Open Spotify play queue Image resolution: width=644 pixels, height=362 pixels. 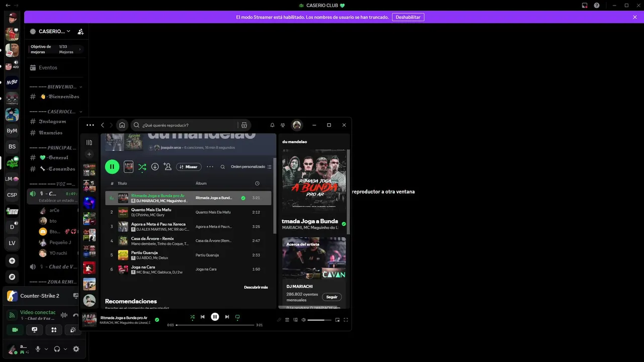(287, 320)
